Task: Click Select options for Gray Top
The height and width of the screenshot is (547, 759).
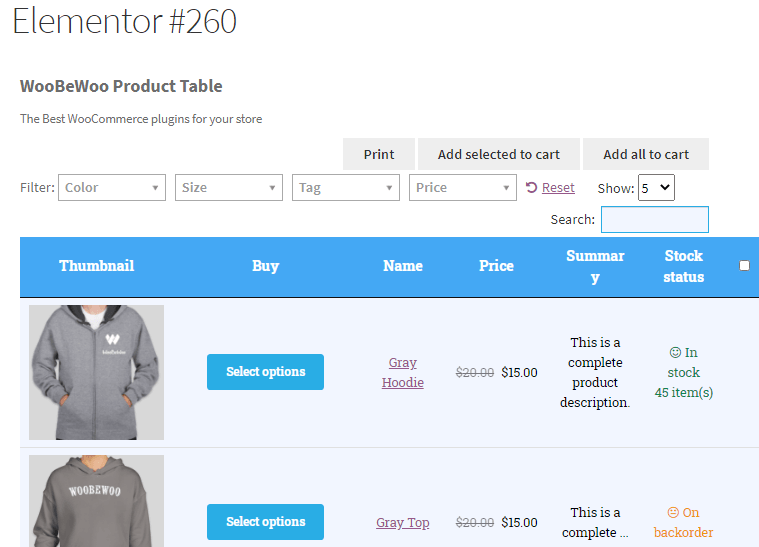Action: [x=265, y=522]
